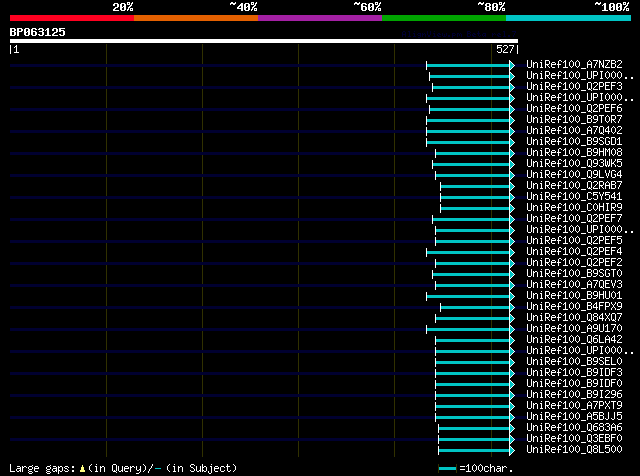The image size is (640, 476).
Task: Select hit label UniRef100_Q3EBF0
Action: pyautogui.click(x=574, y=439)
